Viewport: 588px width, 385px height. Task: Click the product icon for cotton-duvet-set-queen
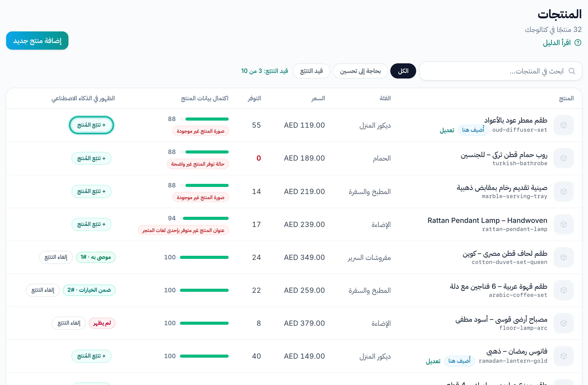(x=563, y=257)
